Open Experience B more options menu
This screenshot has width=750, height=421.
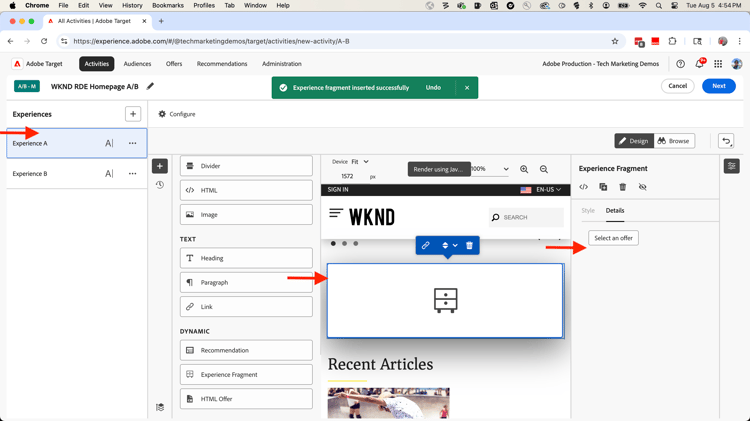pyautogui.click(x=132, y=174)
